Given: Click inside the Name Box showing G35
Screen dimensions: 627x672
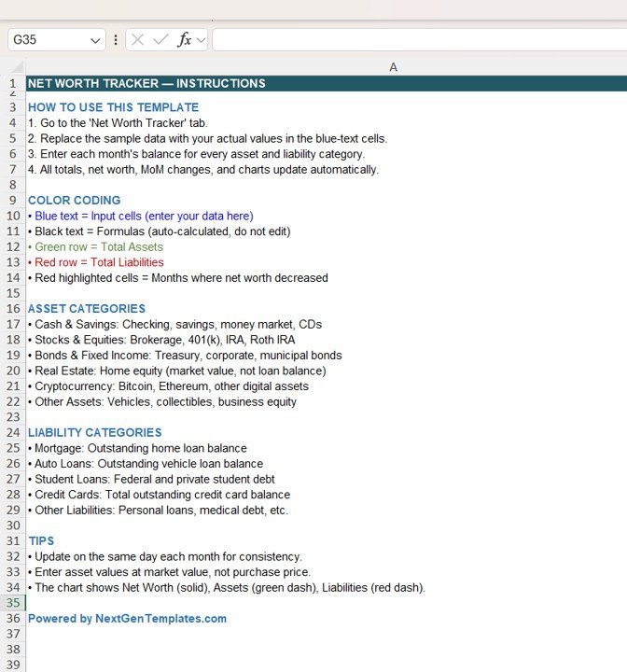Looking at the screenshot, I should pyautogui.click(x=49, y=40).
